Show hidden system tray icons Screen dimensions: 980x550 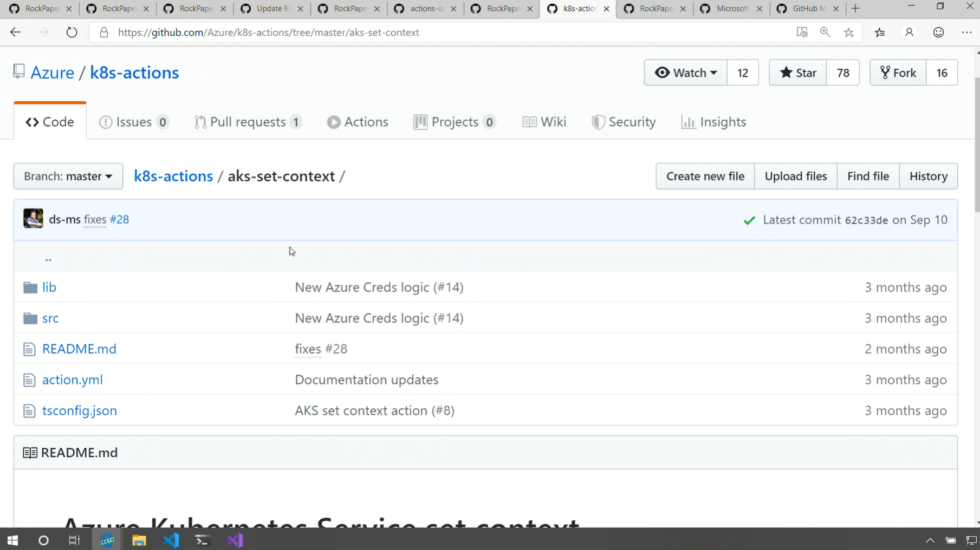(930, 540)
